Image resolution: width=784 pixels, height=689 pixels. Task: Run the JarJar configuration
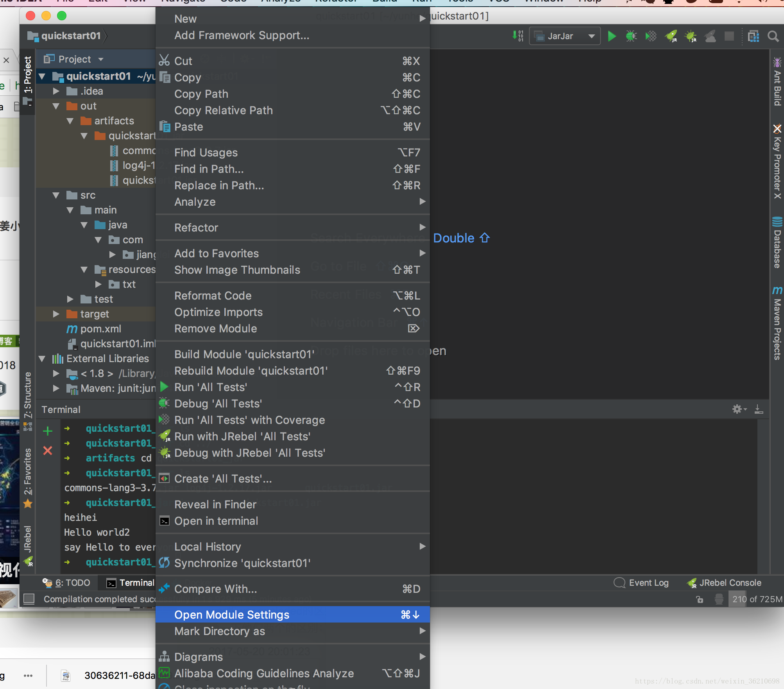(612, 36)
